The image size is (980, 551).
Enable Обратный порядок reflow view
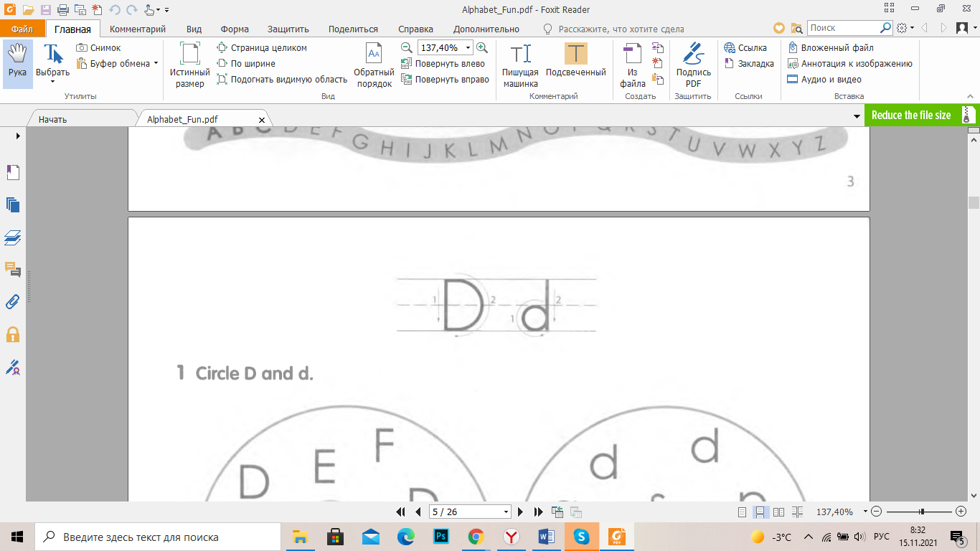(x=374, y=65)
